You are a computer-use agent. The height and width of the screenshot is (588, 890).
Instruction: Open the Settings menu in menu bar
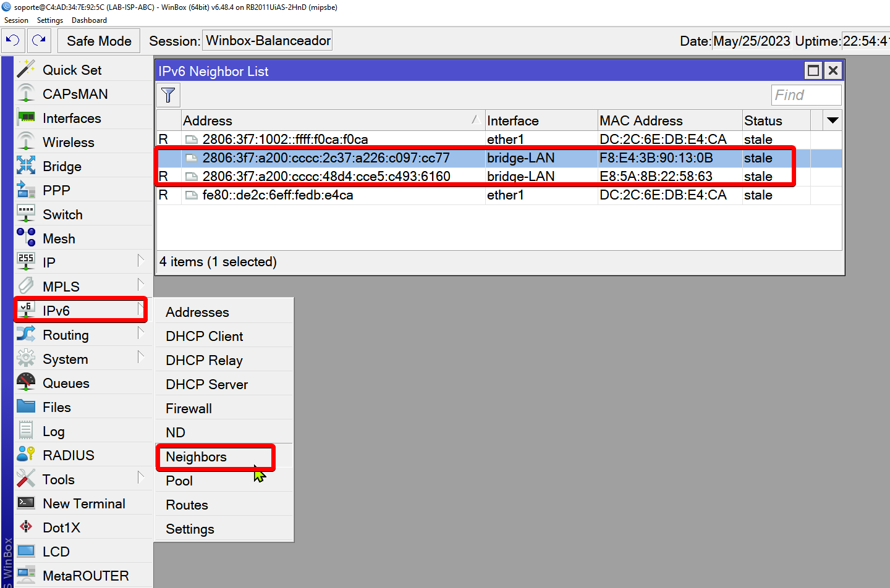pyautogui.click(x=49, y=20)
